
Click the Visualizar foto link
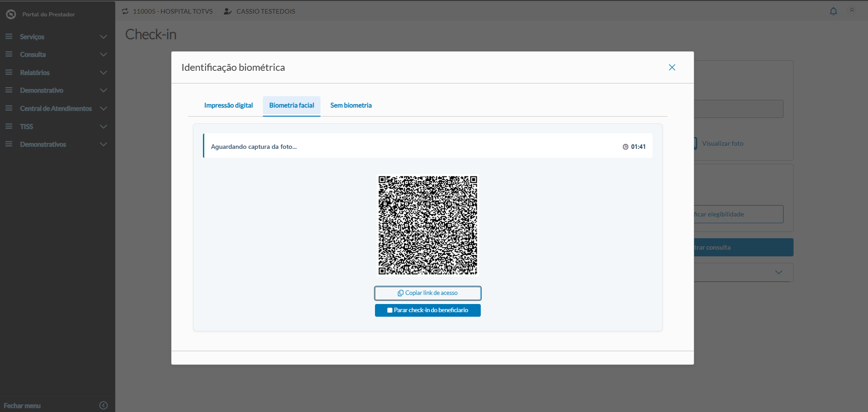pos(723,143)
